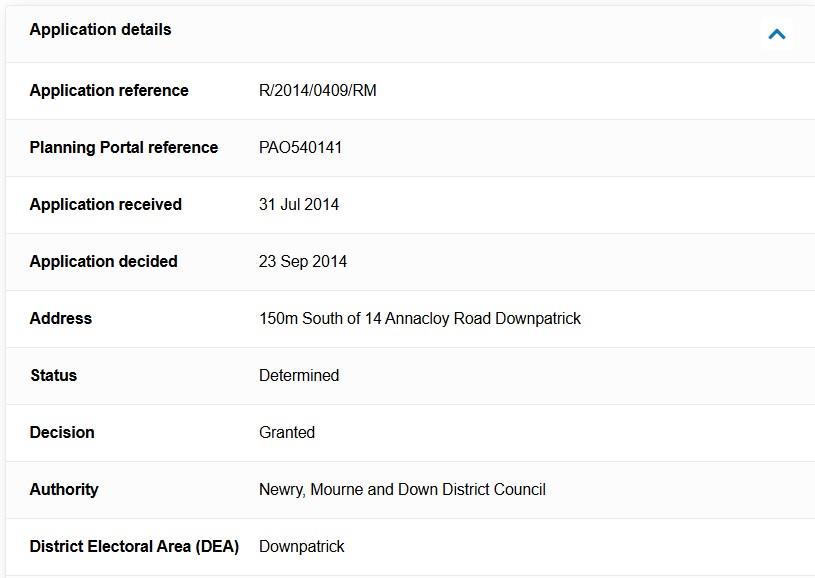This screenshot has height=578, width=815.
Task: Click the Downpatrick DEA value
Action: coord(301,546)
